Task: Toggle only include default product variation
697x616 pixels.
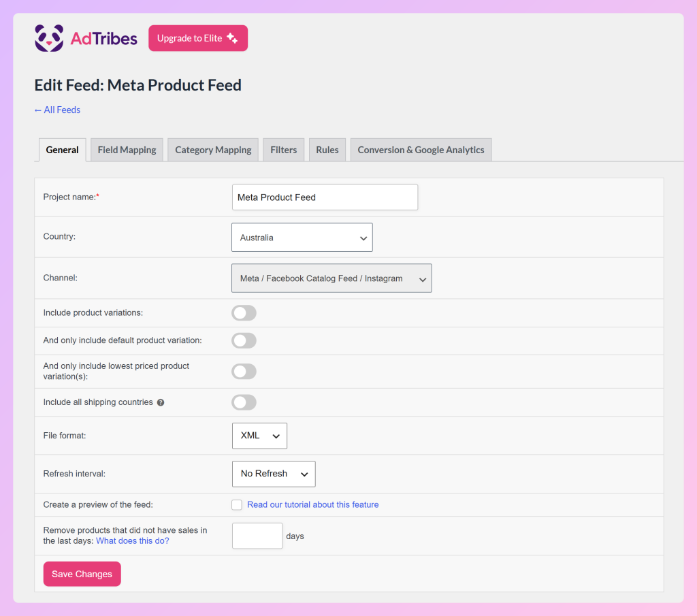Action: coord(244,341)
